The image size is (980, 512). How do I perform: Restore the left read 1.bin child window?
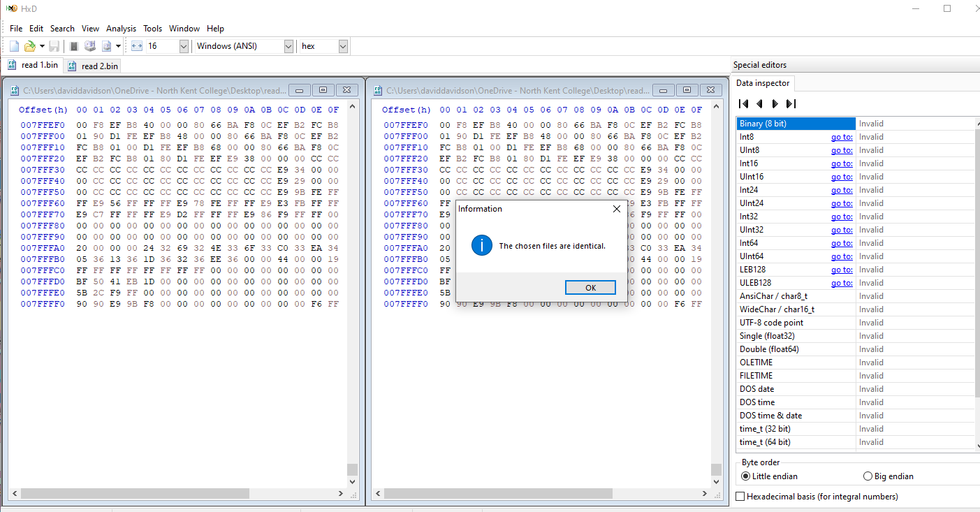click(323, 90)
